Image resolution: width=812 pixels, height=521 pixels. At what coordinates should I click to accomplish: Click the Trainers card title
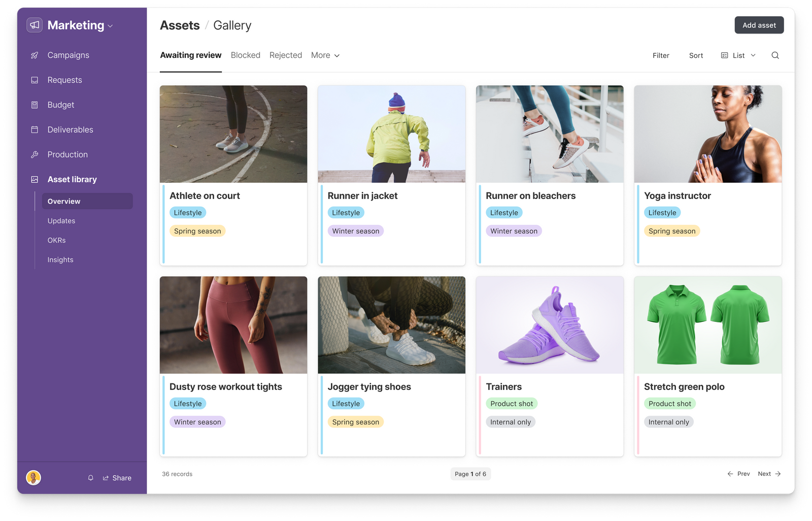coord(503,387)
